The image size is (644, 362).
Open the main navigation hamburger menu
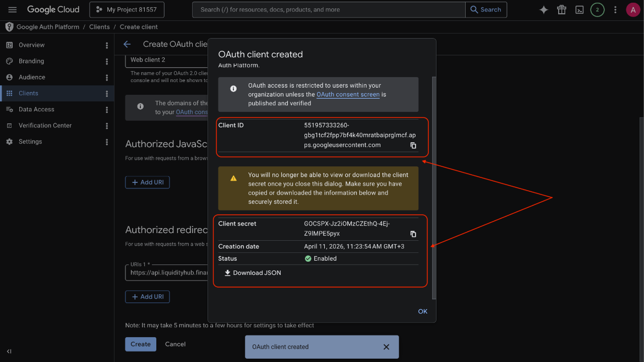pyautogui.click(x=12, y=9)
